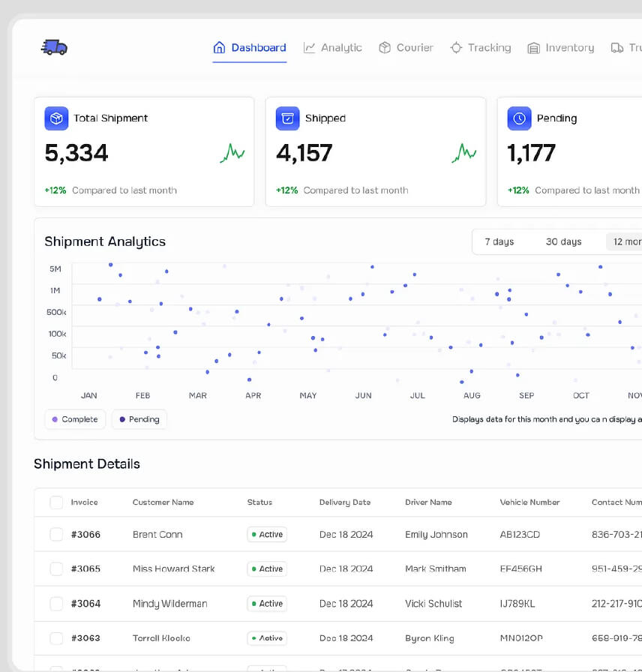Click the Active badge for Miss Howard Stark

click(267, 568)
